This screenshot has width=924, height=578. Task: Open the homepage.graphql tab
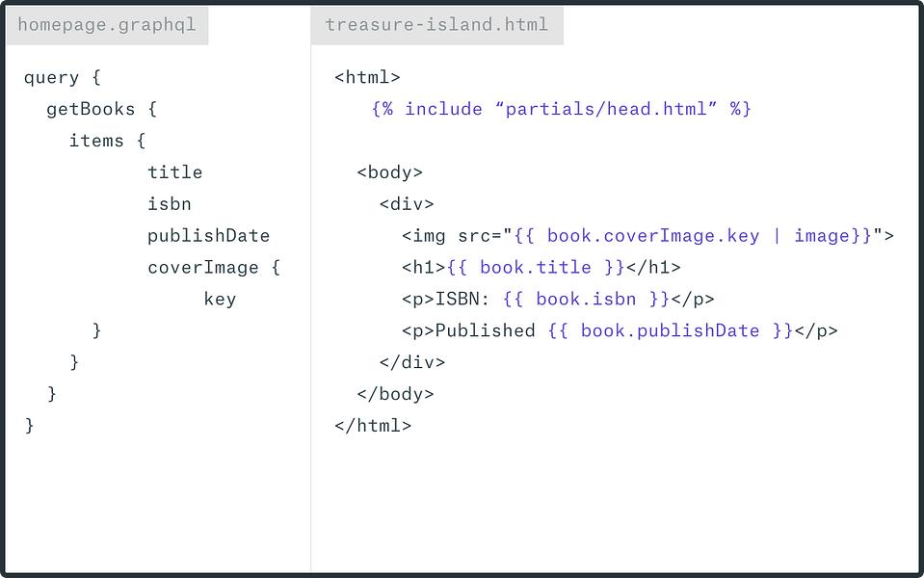point(107,25)
